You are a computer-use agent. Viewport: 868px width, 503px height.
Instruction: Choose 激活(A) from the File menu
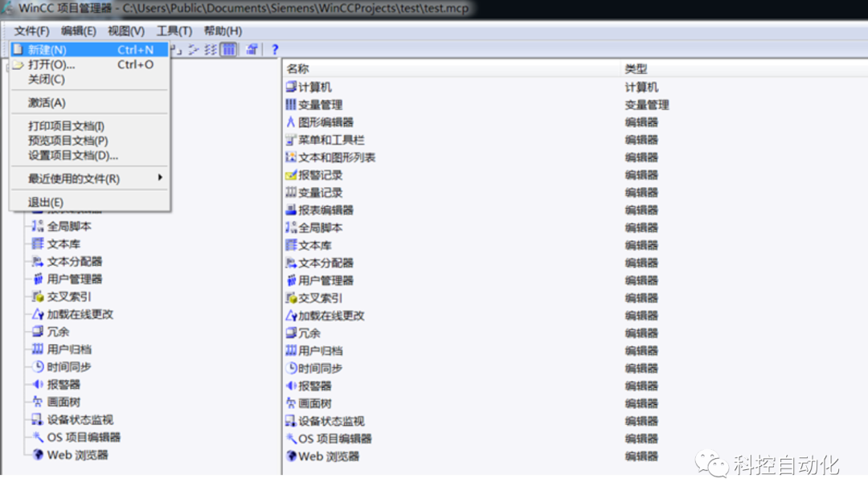[x=89, y=103]
